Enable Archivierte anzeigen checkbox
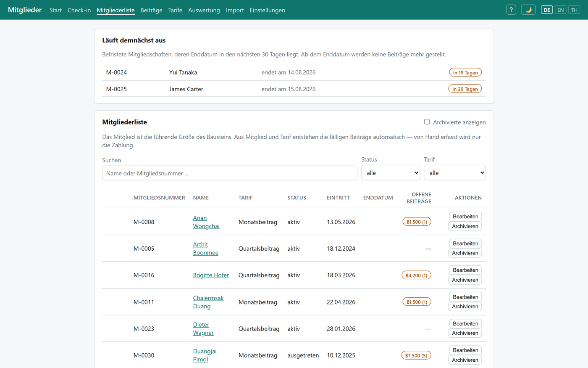The width and height of the screenshot is (588, 368). pos(427,122)
